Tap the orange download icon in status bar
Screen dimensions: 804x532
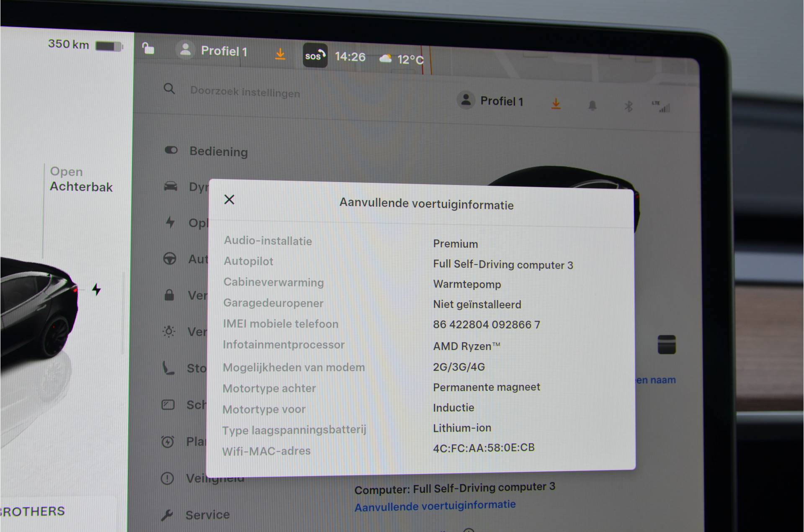coord(280,54)
